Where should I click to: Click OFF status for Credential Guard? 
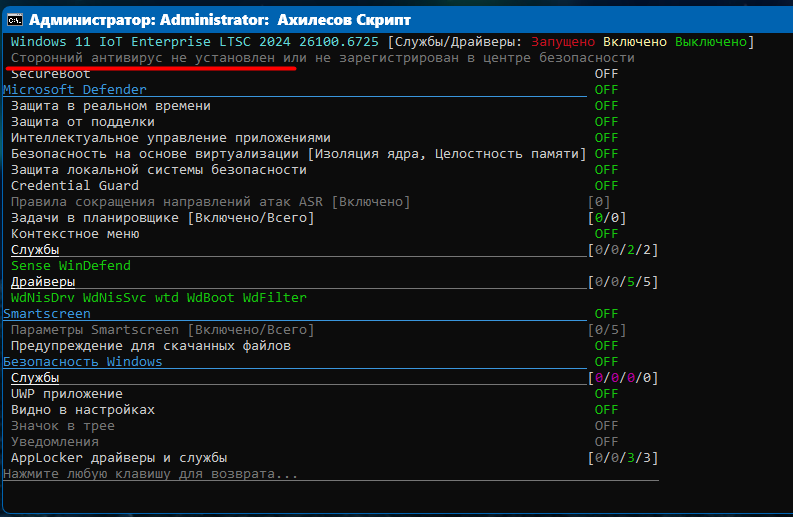(x=606, y=186)
